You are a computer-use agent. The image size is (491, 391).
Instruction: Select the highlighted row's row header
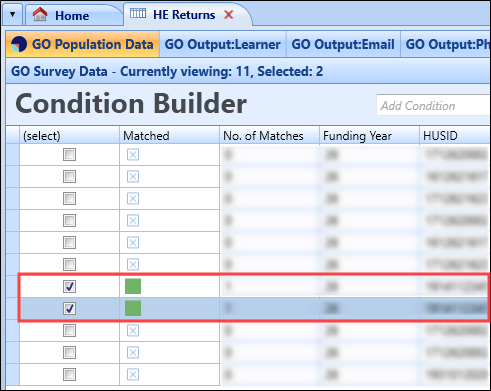13,309
